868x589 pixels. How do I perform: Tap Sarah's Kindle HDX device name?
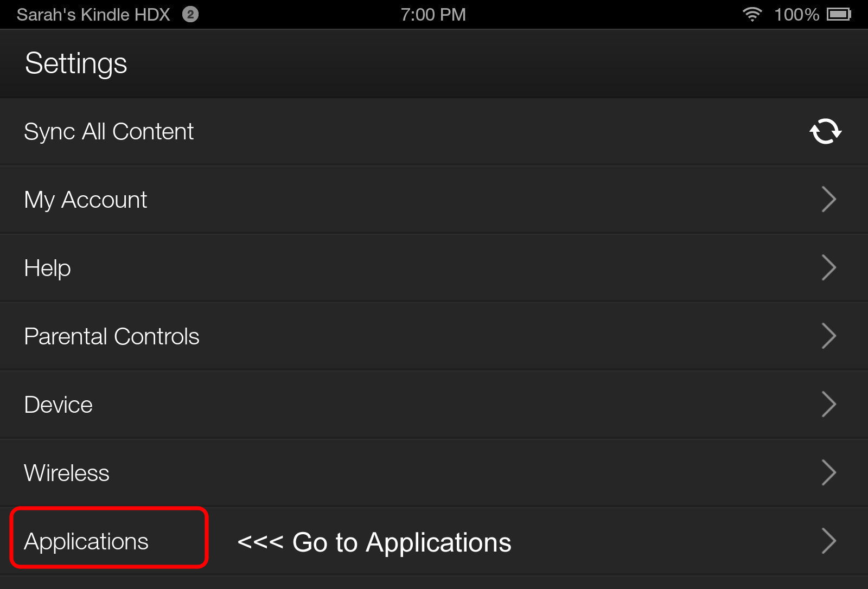[93, 15]
